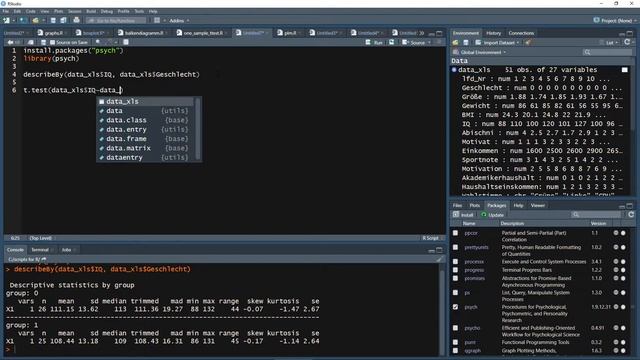This screenshot has height=360, width=640.
Task: Open the psych package link
Action: click(x=471, y=307)
